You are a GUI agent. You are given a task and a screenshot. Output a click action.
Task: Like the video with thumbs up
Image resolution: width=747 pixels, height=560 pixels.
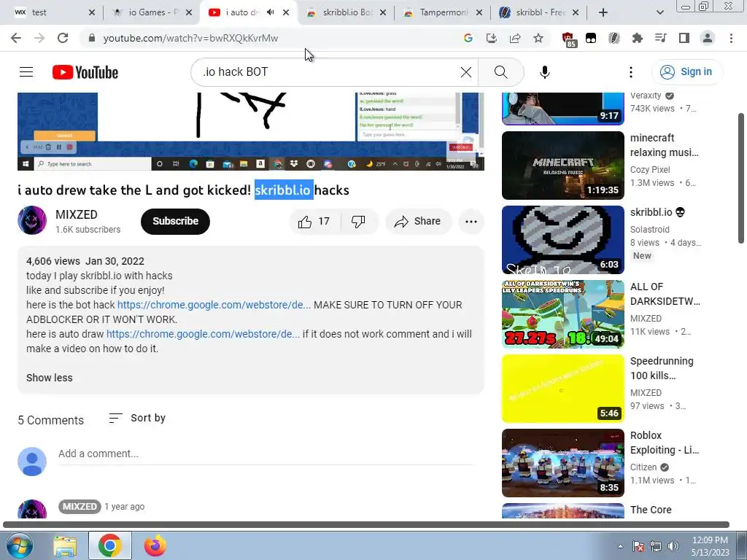[314, 222]
